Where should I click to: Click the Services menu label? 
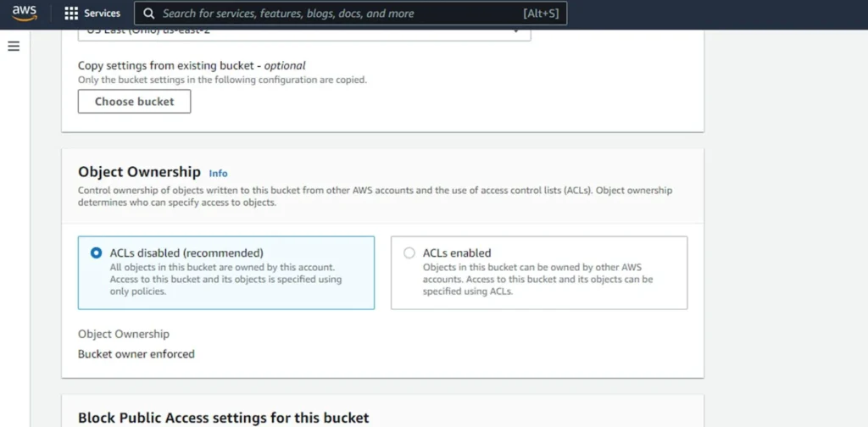coord(102,14)
